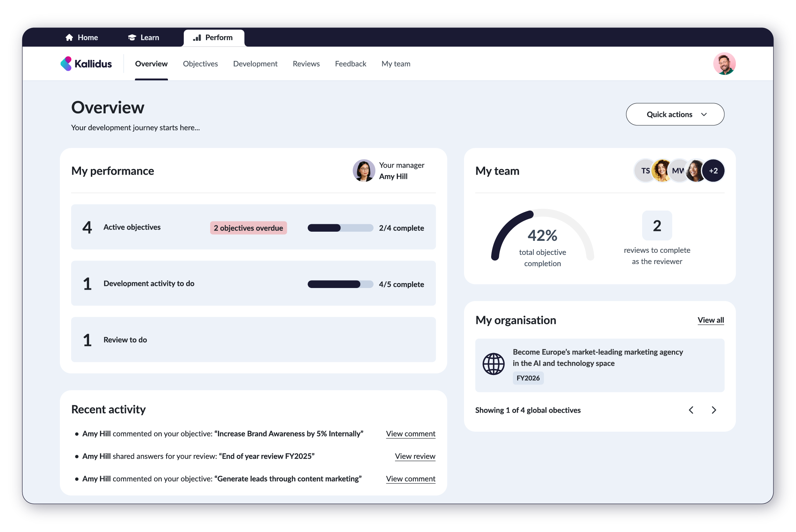796x532 pixels.
Task: Click the Recent activity heading
Action: (x=108, y=409)
